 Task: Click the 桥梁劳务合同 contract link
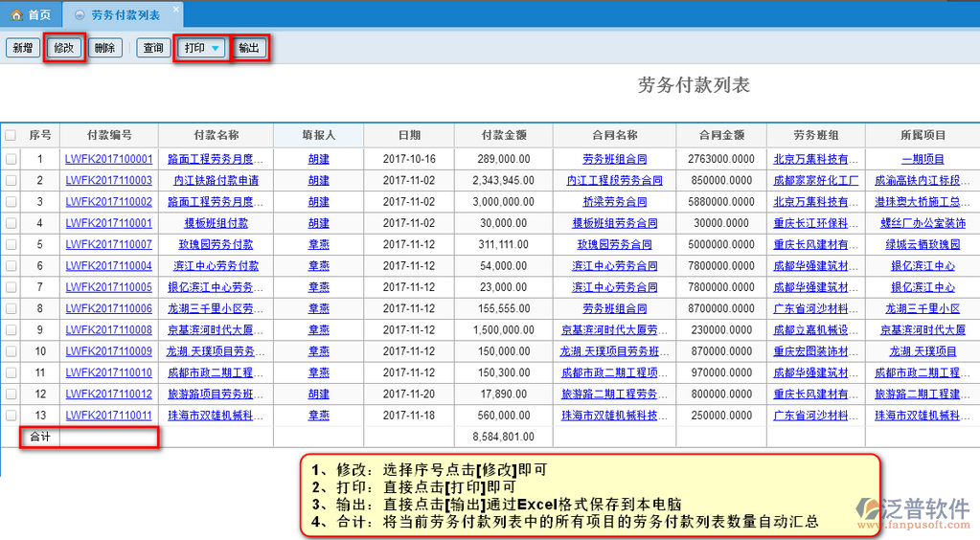pos(614,202)
